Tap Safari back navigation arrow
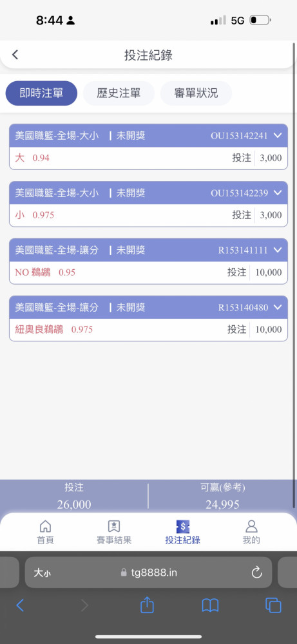The height and width of the screenshot is (644, 297). [x=20, y=605]
